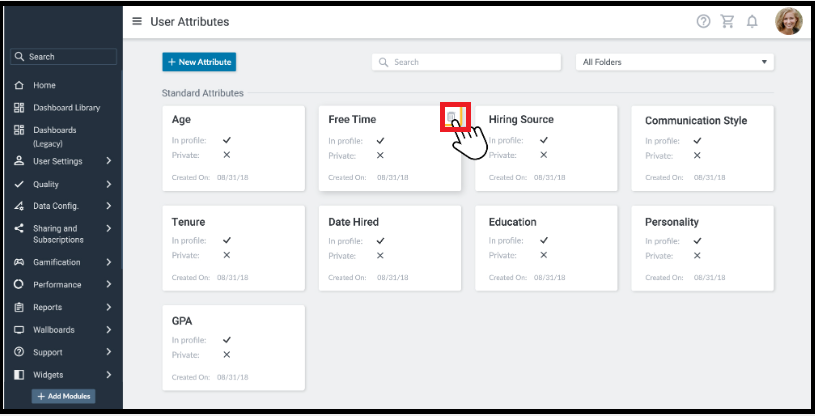This screenshot has height=416, width=815.
Task: Click the Gamification controller icon
Action: point(19,262)
